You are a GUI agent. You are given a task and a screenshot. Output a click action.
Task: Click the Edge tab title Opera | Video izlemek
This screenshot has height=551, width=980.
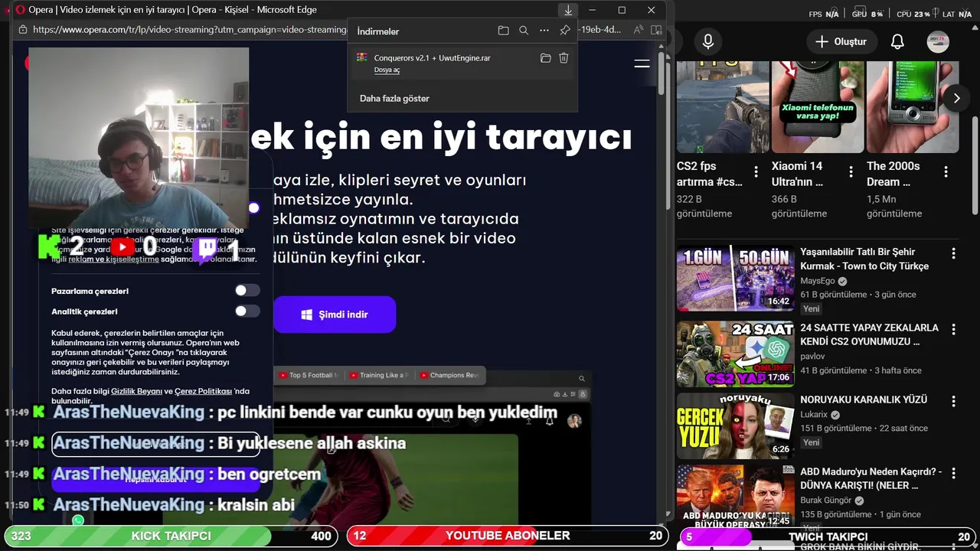(x=172, y=10)
